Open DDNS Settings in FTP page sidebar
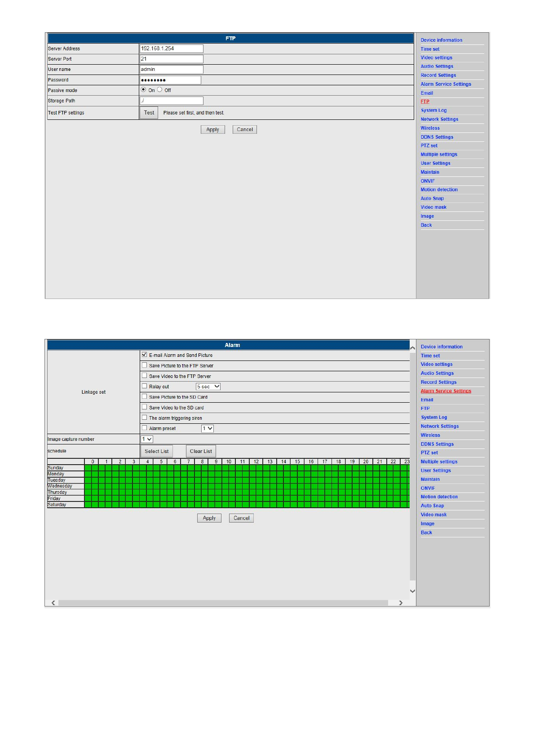Screen dimensions: 535x756 pyautogui.click(x=437, y=137)
